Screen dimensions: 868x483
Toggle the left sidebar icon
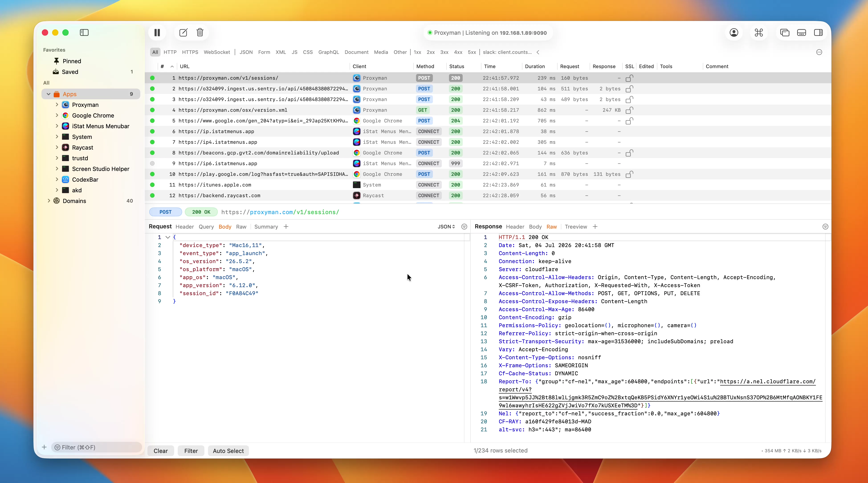(x=84, y=33)
